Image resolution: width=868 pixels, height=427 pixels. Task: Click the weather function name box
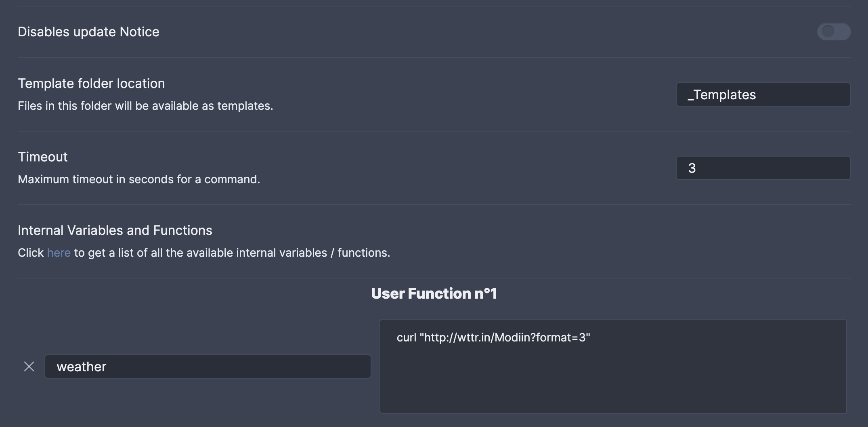pyautogui.click(x=207, y=366)
